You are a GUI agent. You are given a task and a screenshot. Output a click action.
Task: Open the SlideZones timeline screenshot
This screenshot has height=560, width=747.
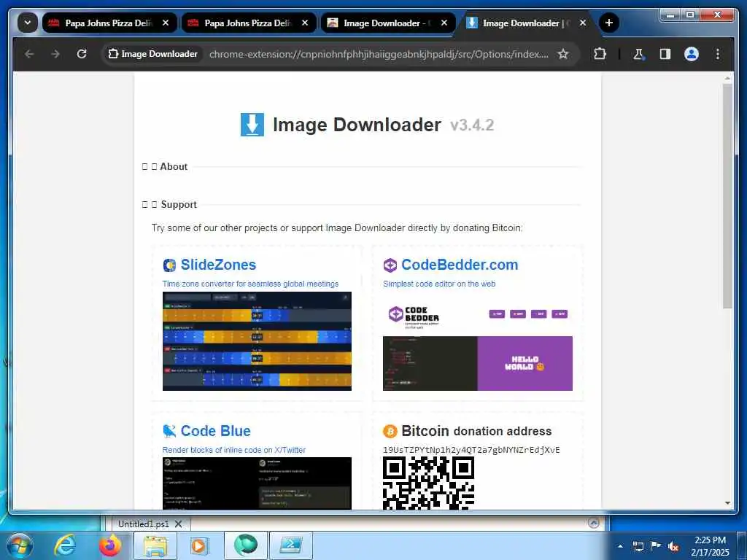point(257,341)
